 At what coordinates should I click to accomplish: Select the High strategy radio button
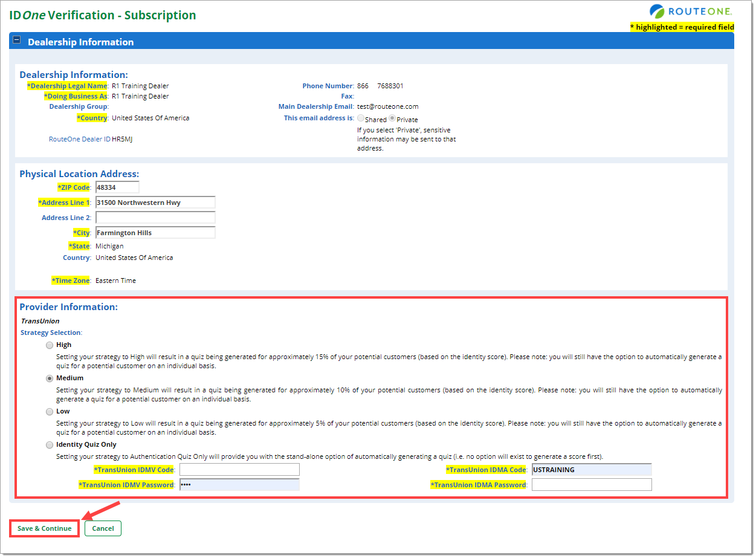[x=50, y=346]
